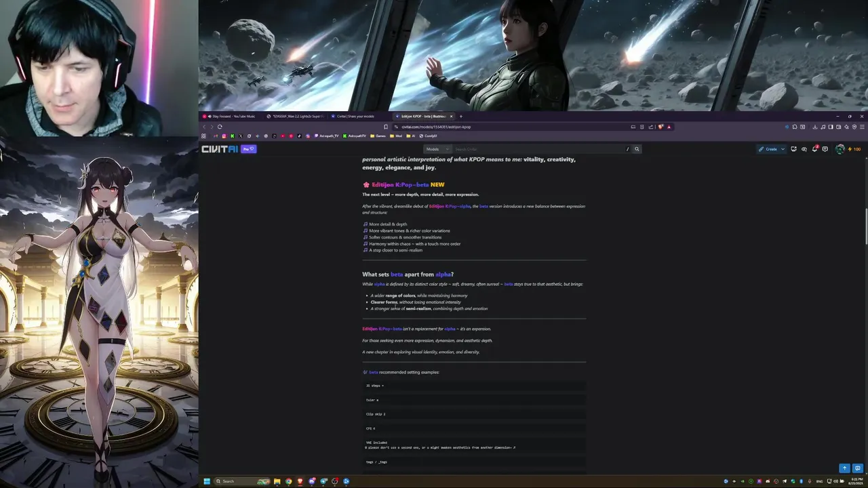Bookmark this page
The height and width of the screenshot is (488, 868).
click(386, 127)
